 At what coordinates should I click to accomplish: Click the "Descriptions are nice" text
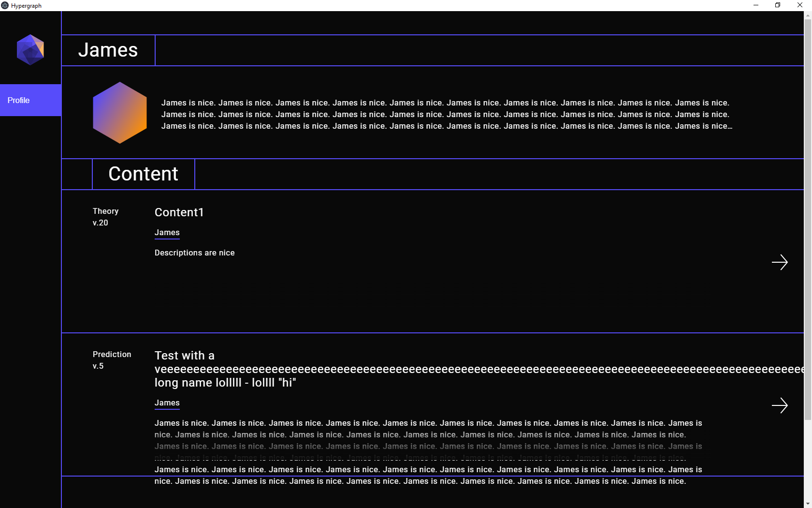click(x=195, y=253)
